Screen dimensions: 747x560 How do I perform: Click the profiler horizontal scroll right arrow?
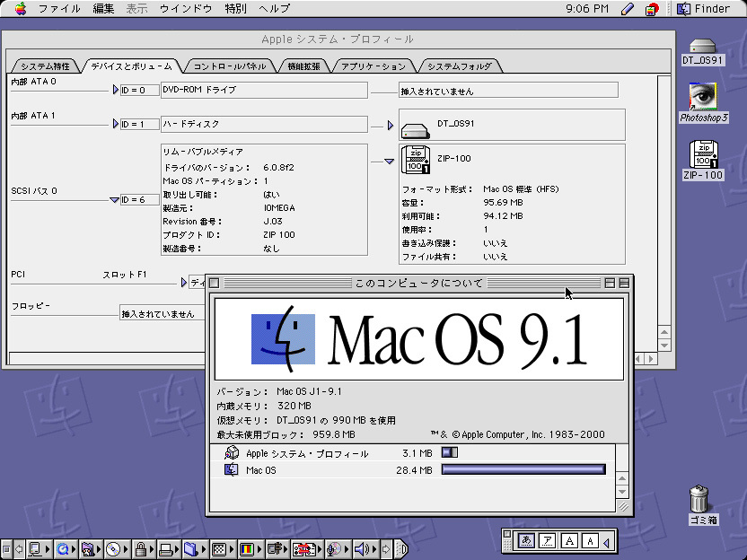tap(651, 359)
